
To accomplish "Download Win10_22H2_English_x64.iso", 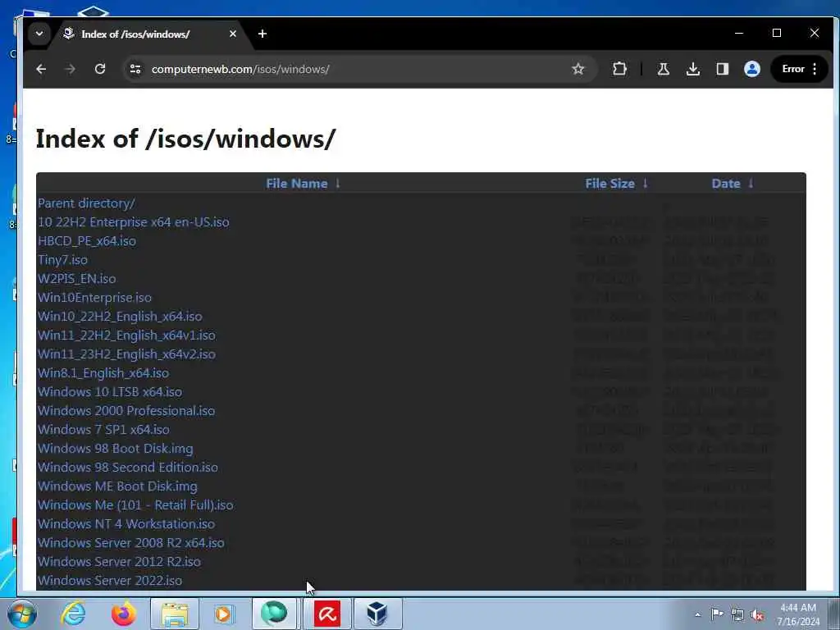I will 120,317.
